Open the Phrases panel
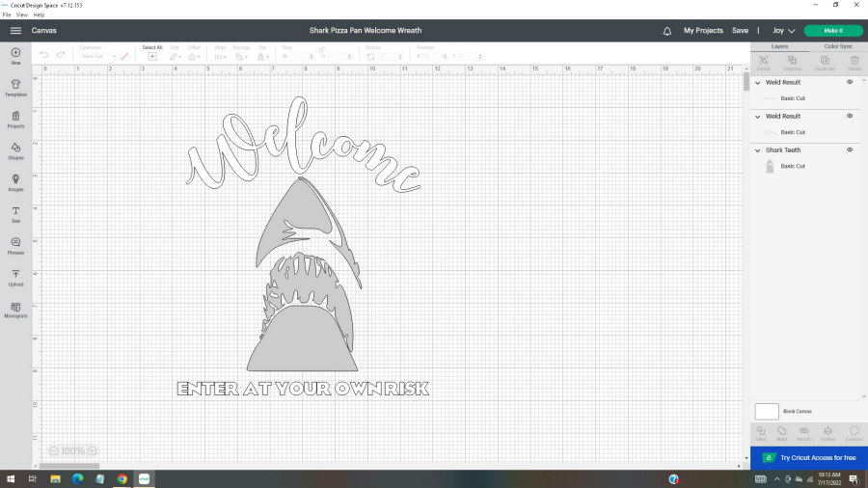The image size is (868, 488). pyautogui.click(x=15, y=245)
